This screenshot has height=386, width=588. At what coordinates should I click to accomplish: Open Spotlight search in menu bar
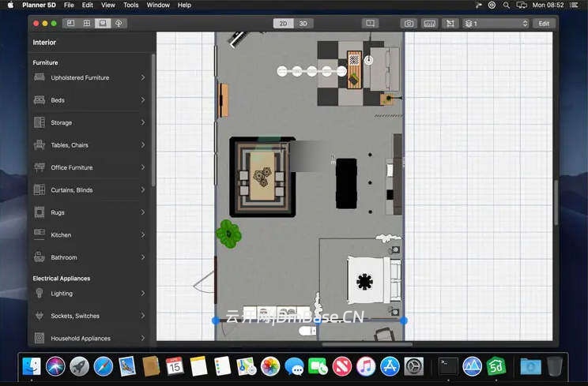(507, 6)
